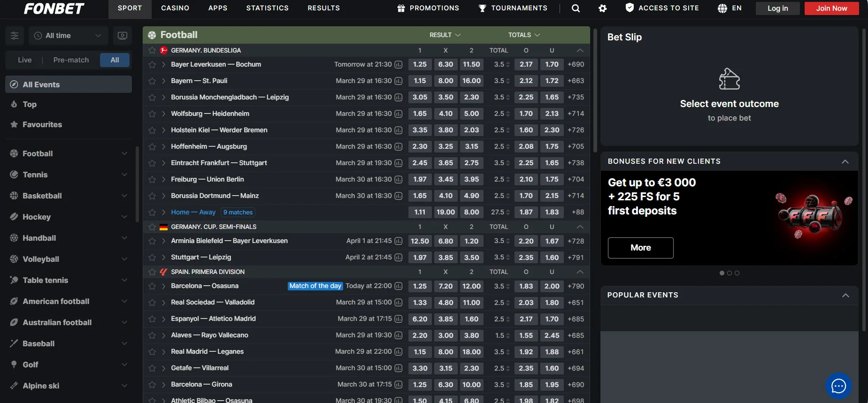This screenshot has height=403, width=868.
Task: Collapse the Bonuses for New Clients panel
Action: coord(845,161)
